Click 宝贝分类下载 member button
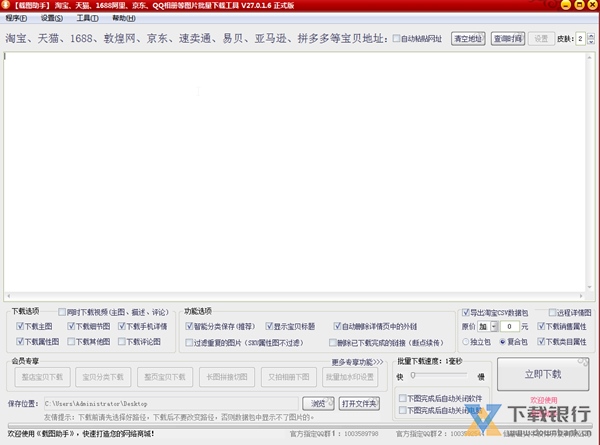This screenshot has width=600, height=445. [103, 377]
